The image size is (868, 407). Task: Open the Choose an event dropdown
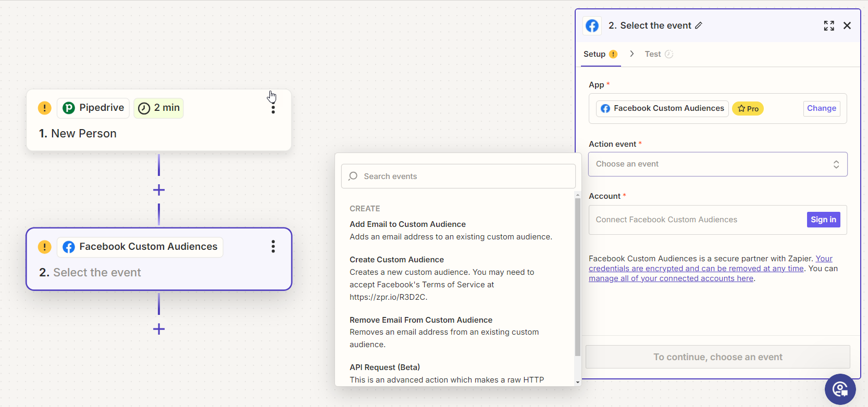[x=717, y=164]
